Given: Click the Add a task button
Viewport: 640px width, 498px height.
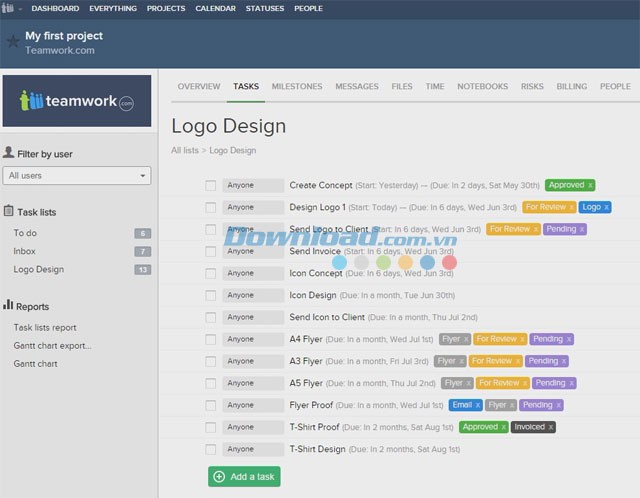Looking at the screenshot, I should click(x=244, y=476).
